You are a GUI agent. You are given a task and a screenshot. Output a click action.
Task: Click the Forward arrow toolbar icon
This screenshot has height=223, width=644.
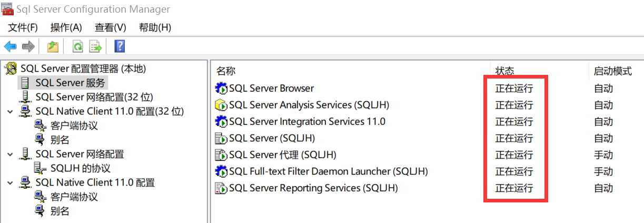(28, 46)
